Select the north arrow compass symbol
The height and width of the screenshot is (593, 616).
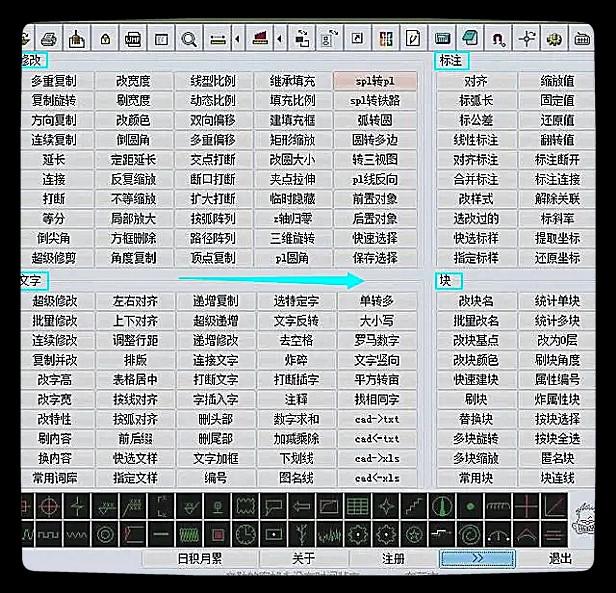442,506
